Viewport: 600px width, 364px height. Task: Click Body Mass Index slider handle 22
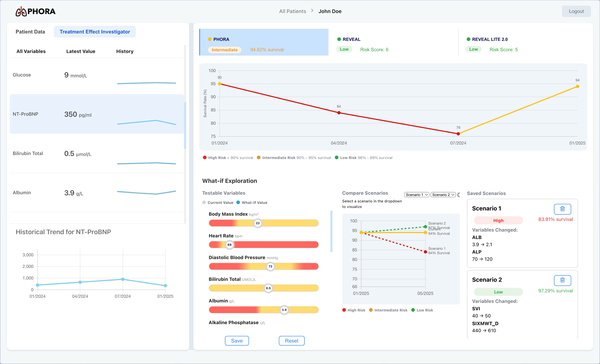point(258,223)
